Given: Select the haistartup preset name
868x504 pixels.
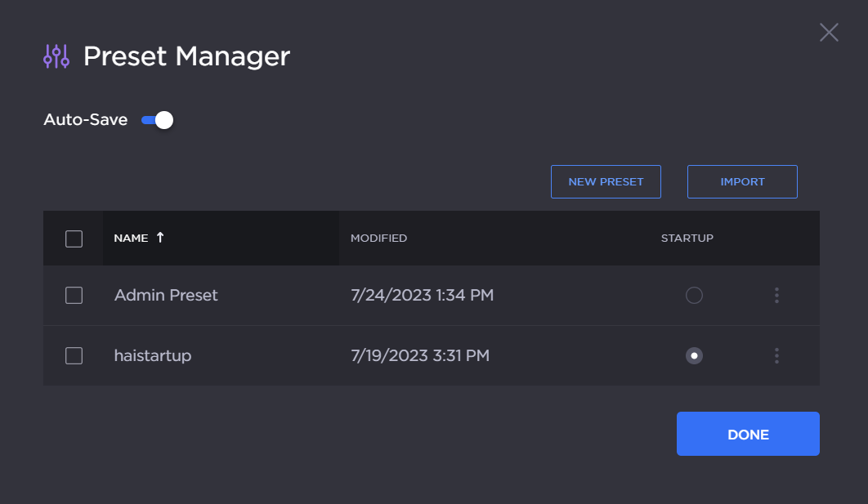Looking at the screenshot, I should 153,355.
